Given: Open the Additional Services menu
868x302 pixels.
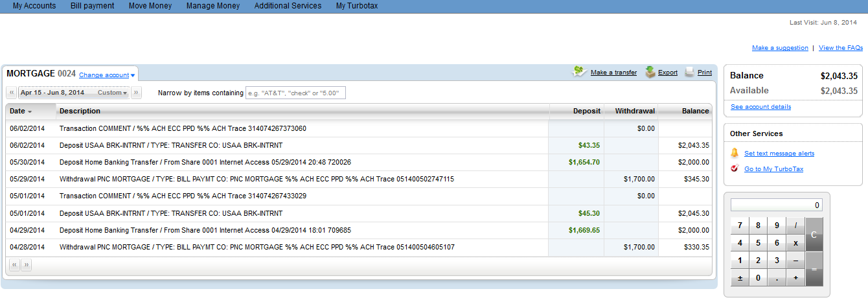Looking at the screenshot, I should pos(288,6).
